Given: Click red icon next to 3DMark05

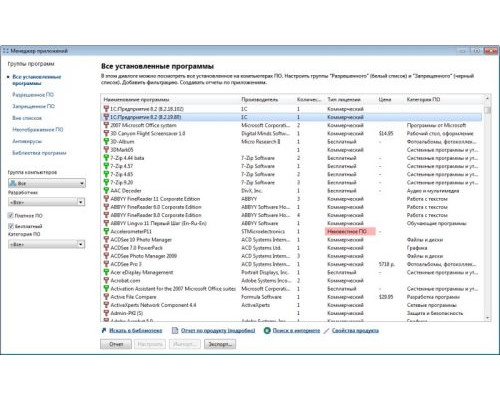Looking at the screenshot, I should pos(106,150).
